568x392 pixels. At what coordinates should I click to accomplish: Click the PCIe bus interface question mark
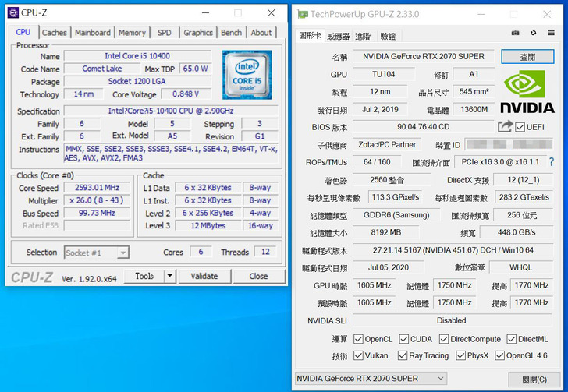pos(552,162)
